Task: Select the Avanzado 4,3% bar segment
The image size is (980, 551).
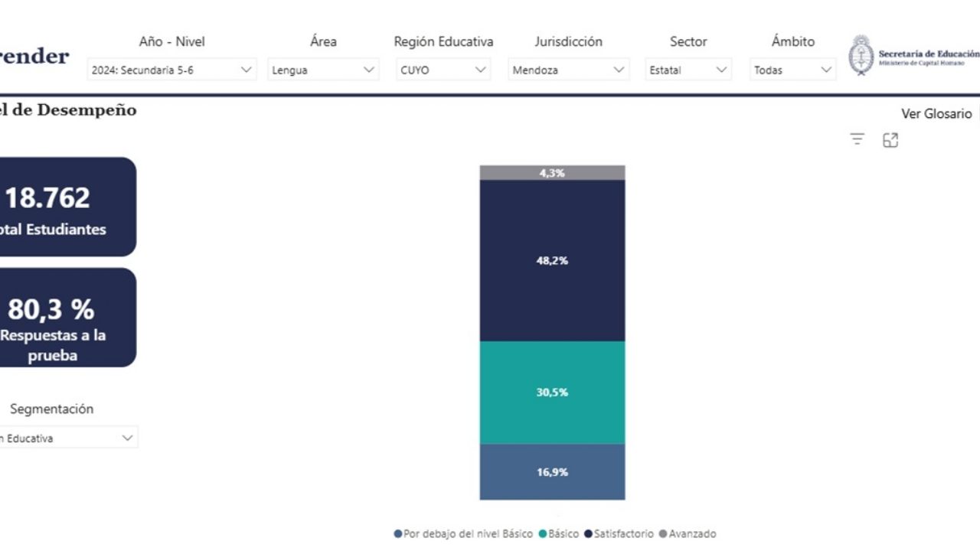Action: point(552,173)
